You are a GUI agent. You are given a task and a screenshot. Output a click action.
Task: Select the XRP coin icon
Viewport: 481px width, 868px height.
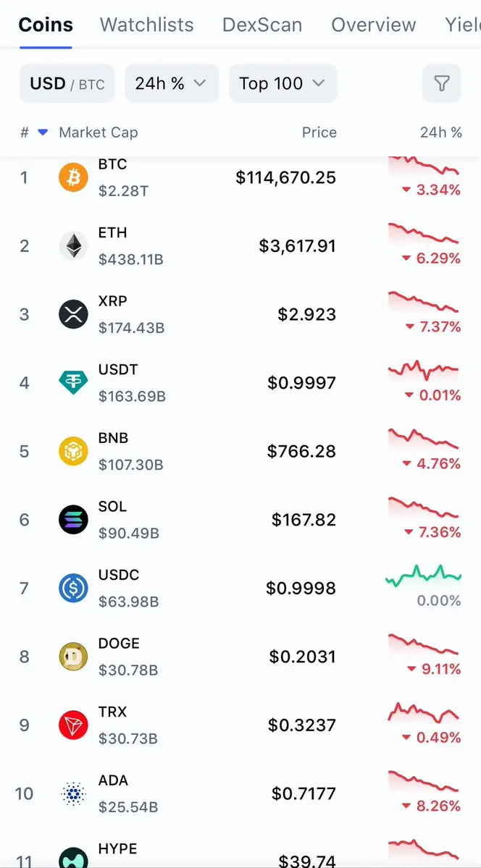[73, 314]
